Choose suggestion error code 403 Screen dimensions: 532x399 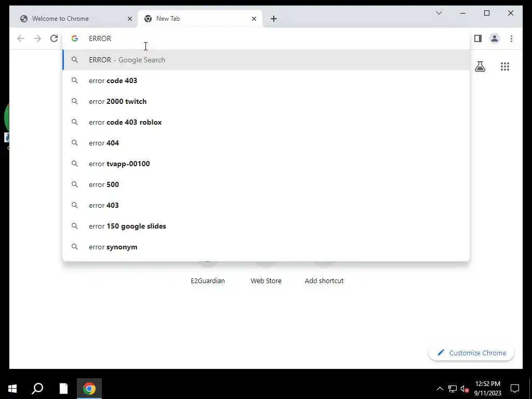point(266,81)
